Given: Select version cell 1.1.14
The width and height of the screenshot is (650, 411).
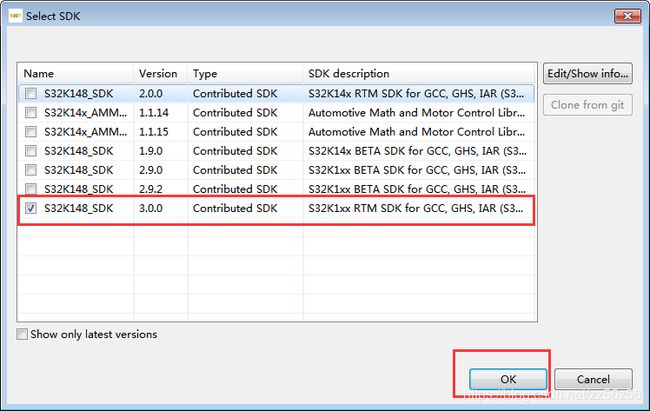Looking at the screenshot, I should [x=154, y=113].
